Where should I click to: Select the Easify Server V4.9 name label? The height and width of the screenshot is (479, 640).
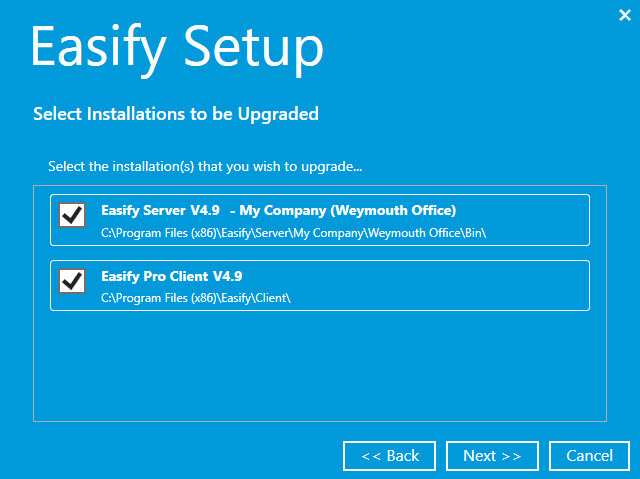click(x=160, y=211)
